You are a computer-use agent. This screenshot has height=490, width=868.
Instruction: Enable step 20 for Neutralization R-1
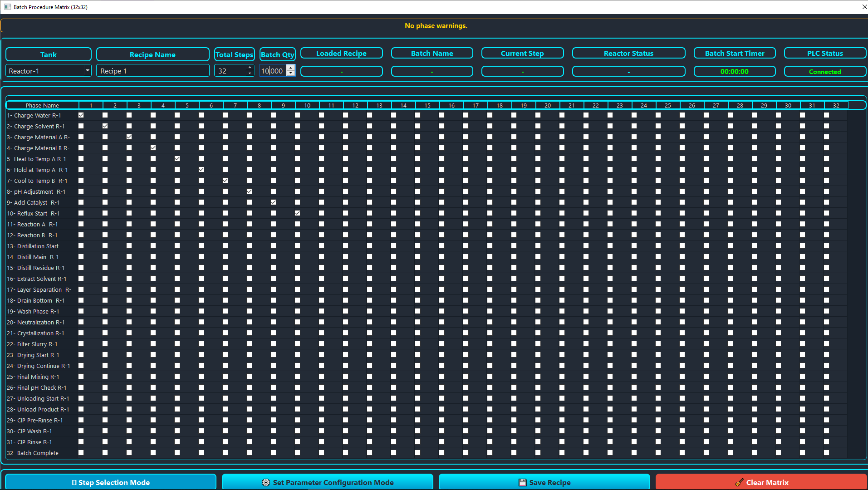538,322
